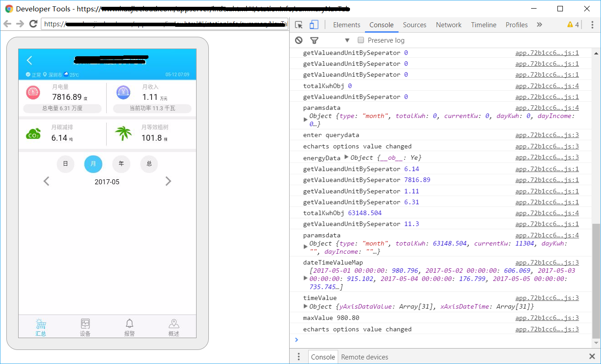
Task: Clear the console log icon
Action: (x=299, y=40)
